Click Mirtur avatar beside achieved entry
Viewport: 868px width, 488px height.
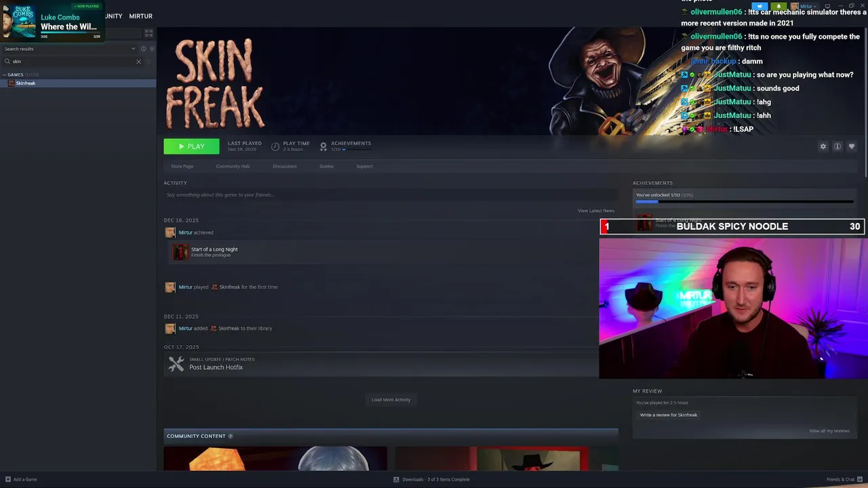click(x=170, y=232)
